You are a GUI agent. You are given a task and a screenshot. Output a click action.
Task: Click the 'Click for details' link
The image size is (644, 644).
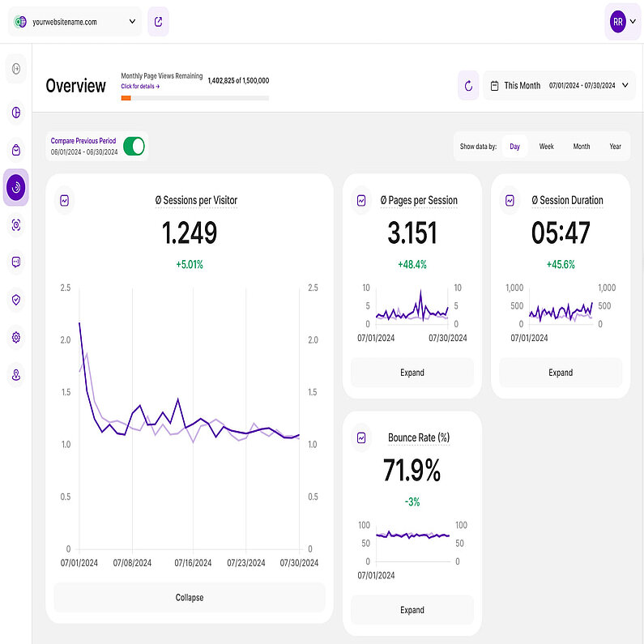140,86
